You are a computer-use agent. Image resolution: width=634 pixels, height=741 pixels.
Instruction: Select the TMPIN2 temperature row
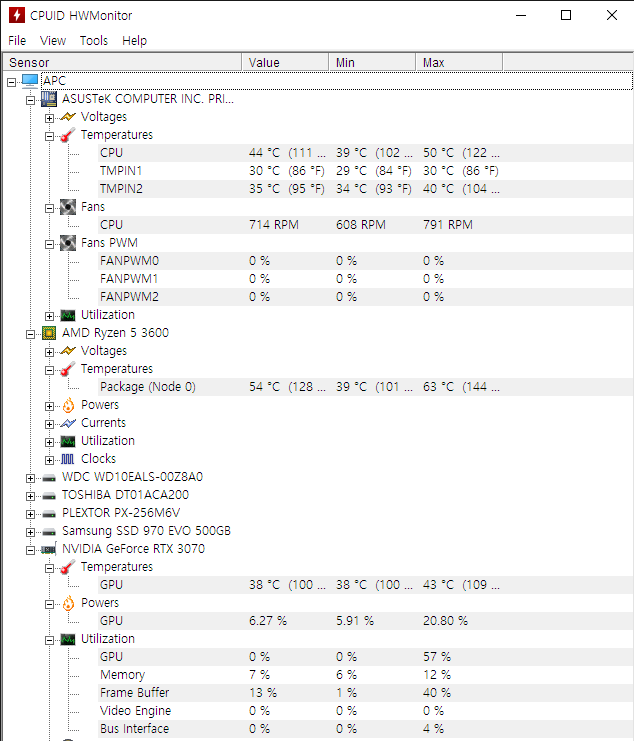[x=366, y=189]
